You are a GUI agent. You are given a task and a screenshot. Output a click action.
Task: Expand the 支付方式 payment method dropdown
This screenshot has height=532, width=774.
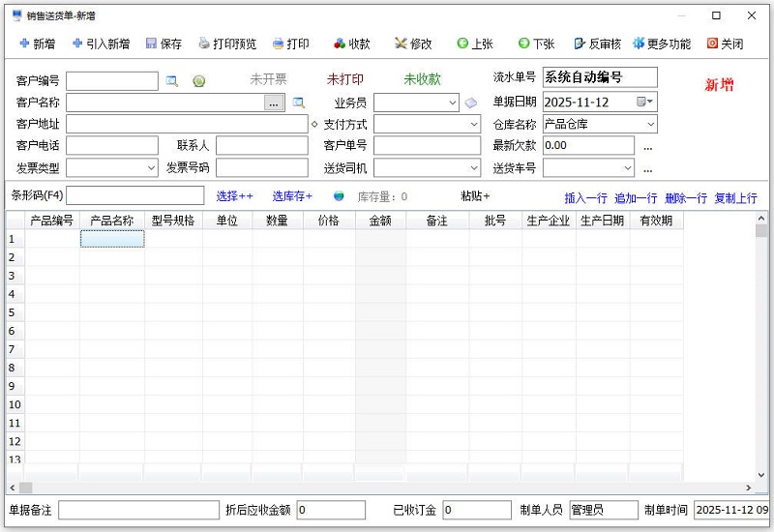pyautogui.click(x=473, y=125)
